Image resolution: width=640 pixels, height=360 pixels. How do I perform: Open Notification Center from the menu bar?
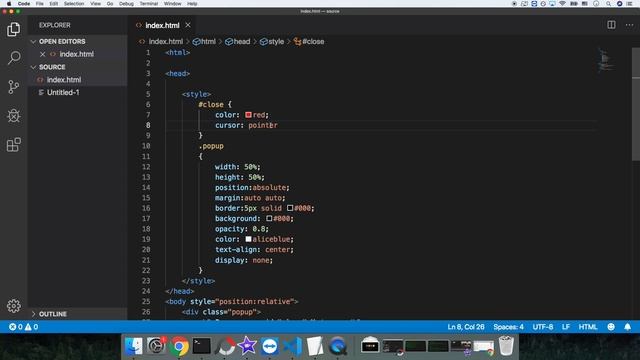click(x=629, y=4)
